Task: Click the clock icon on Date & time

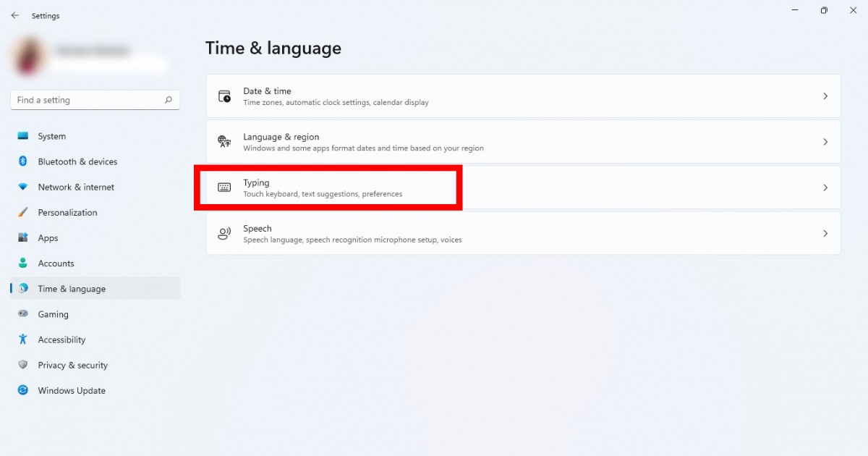Action: coord(225,96)
